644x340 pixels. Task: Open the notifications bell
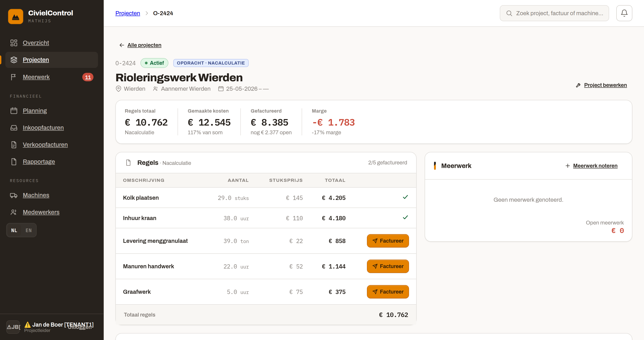pos(624,13)
